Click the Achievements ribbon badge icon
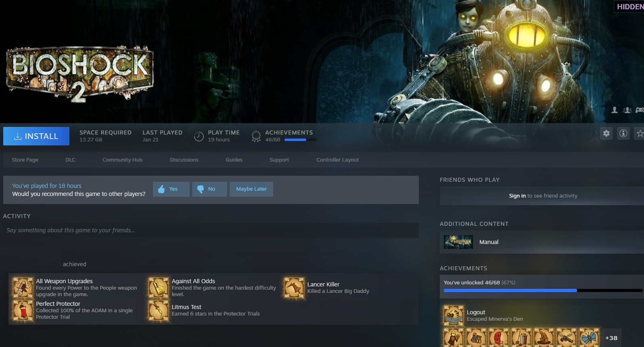Viewport: 644px width, 347px height. click(x=256, y=137)
